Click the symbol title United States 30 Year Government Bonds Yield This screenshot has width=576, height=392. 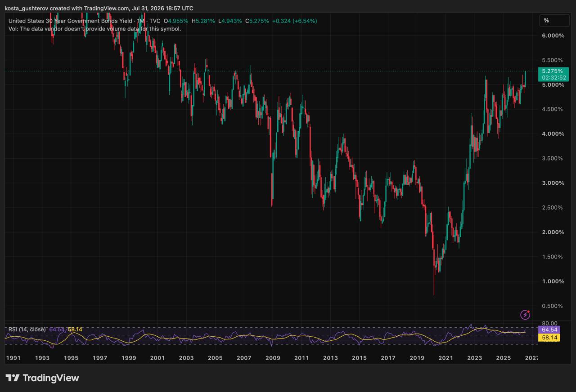click(x=70, y=21)
